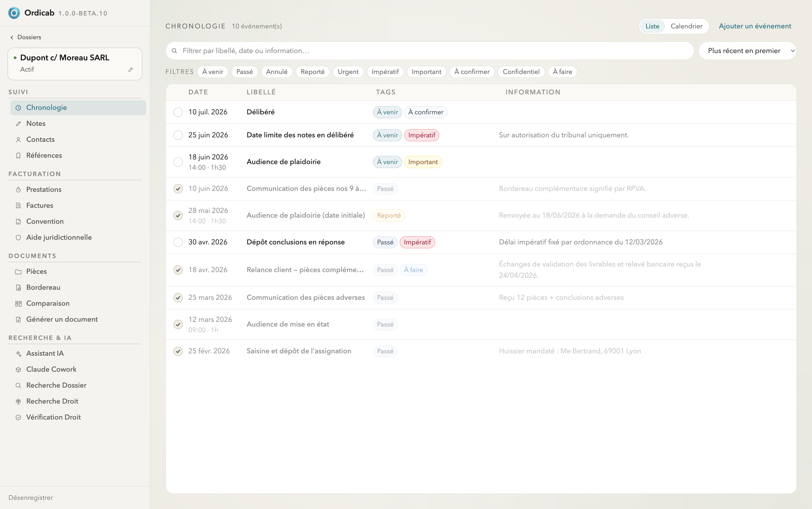The width and height of the screenshot is (812, 509).
Task: Open Factures section
Action: coord(78,205)
